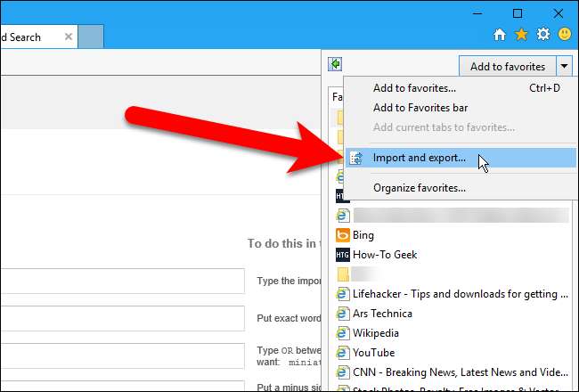Click the page icon beside CNN
The image size is (579, 392).
point(342,372)
